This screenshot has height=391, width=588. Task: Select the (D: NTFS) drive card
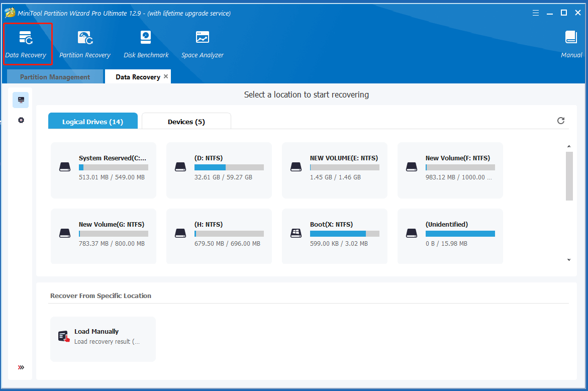point(219,170)
